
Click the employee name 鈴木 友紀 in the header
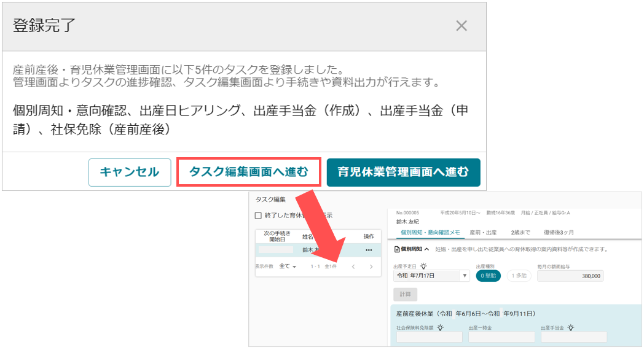[x=407, y=222]
